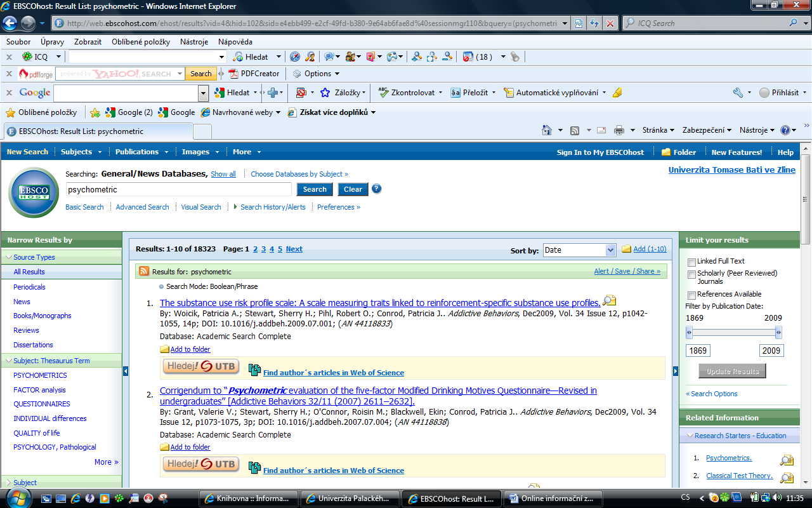Click the Google toolbar highlighter icon
The height and width of the screenshot is (508, 812).
[617, 93]
